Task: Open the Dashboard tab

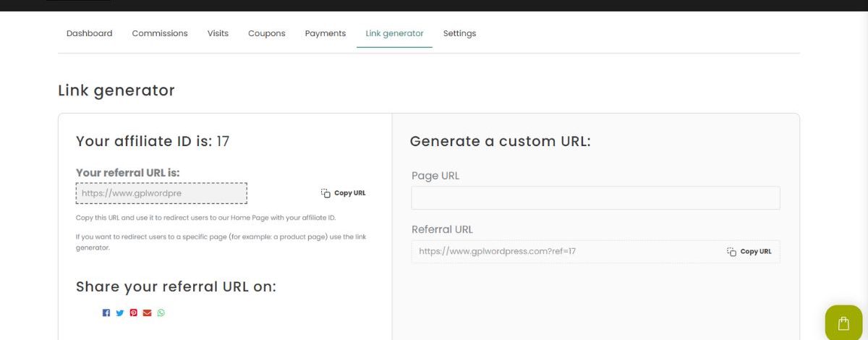Action: coord(90,33)
